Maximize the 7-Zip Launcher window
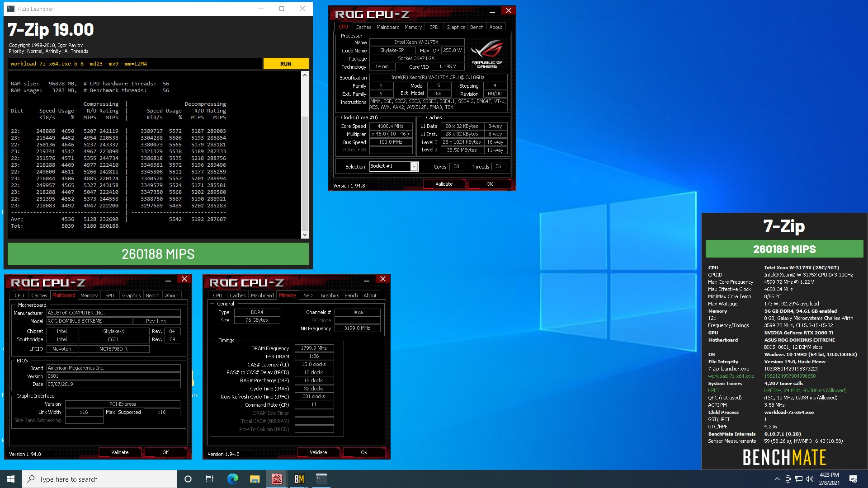The image size is (868, 488). [282, 9]
